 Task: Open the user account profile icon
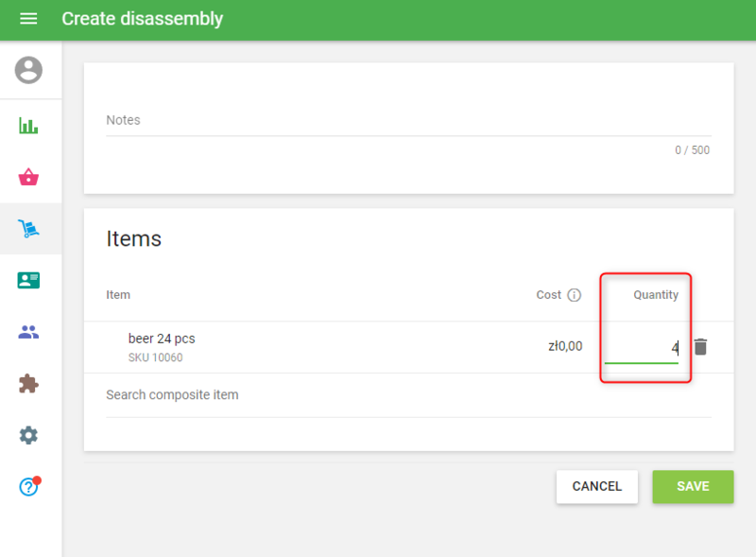(x=29, y=70)
